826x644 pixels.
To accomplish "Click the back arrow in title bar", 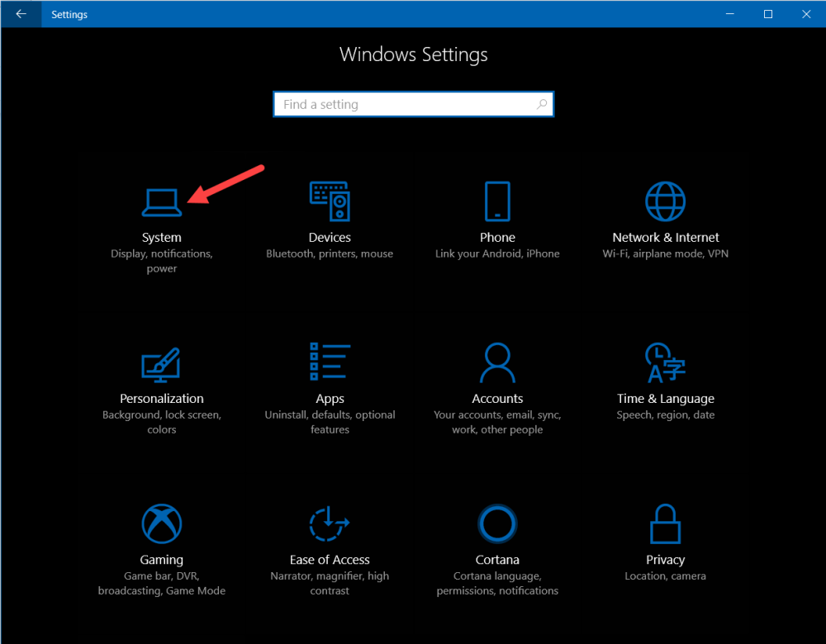I will (x=21, y=14).
